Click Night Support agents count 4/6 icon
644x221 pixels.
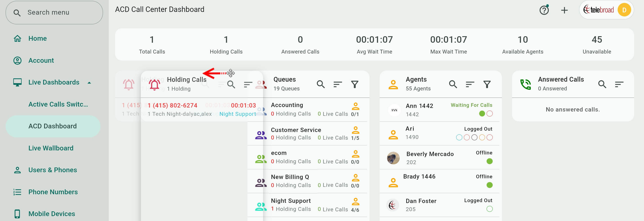[x=355, y=201]
